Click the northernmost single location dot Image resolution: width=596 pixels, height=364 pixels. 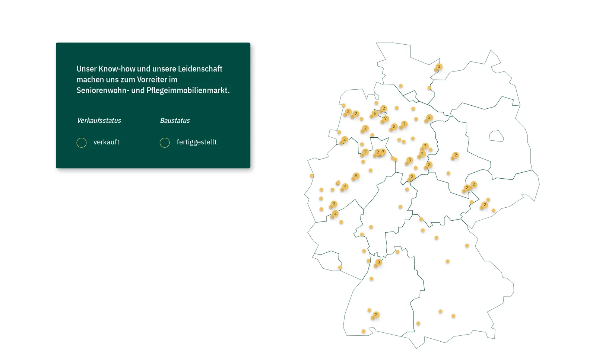(401, 86)
